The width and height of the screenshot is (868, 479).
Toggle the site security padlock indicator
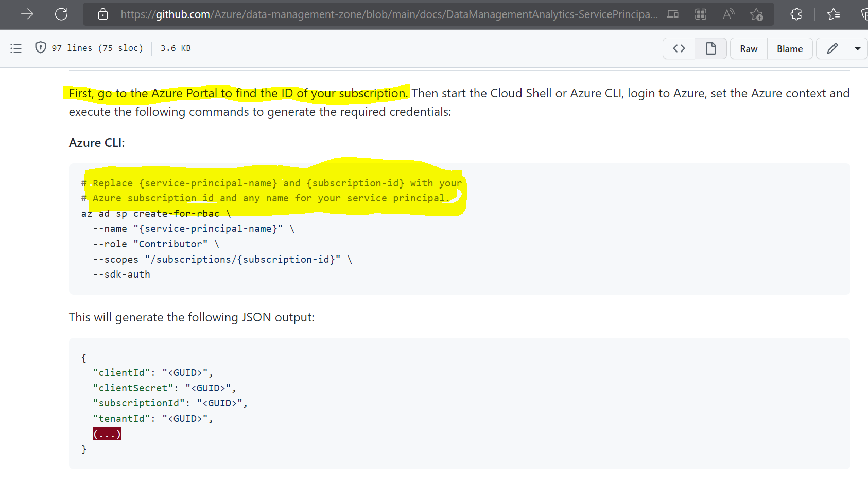102,14
